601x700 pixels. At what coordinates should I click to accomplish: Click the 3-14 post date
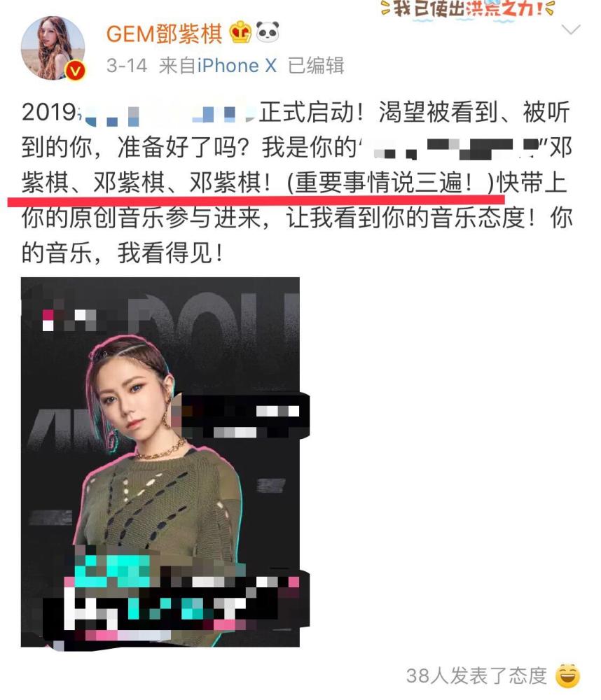point(127,66)
